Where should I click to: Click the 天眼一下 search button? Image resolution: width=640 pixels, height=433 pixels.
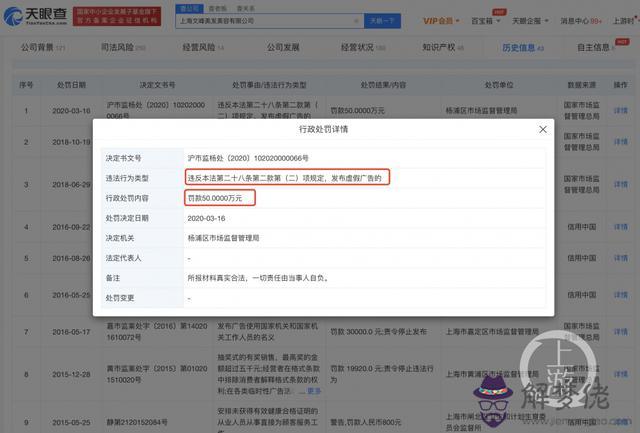pos(382,21)
